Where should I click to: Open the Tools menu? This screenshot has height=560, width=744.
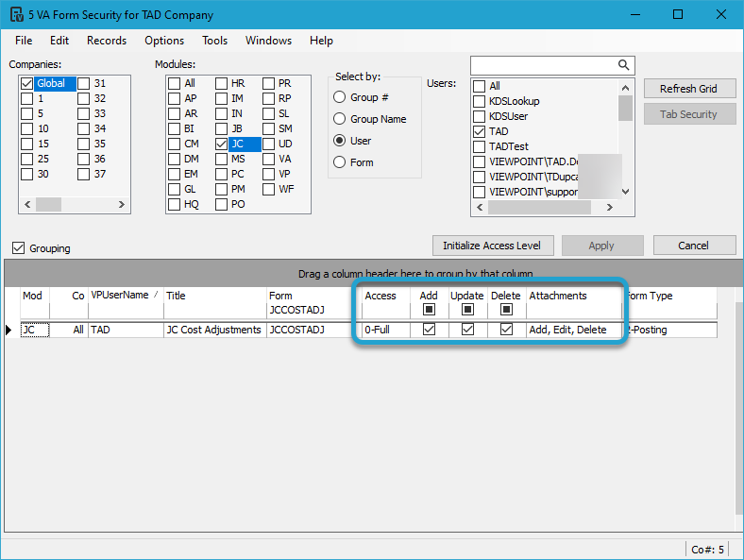pos(214,41)
